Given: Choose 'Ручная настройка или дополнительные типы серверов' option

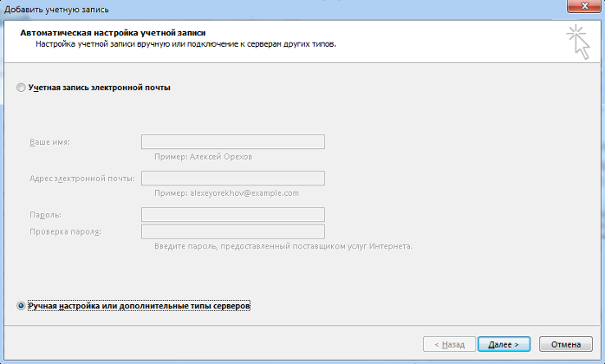Looking at the screenshot, I should (22, 306).
